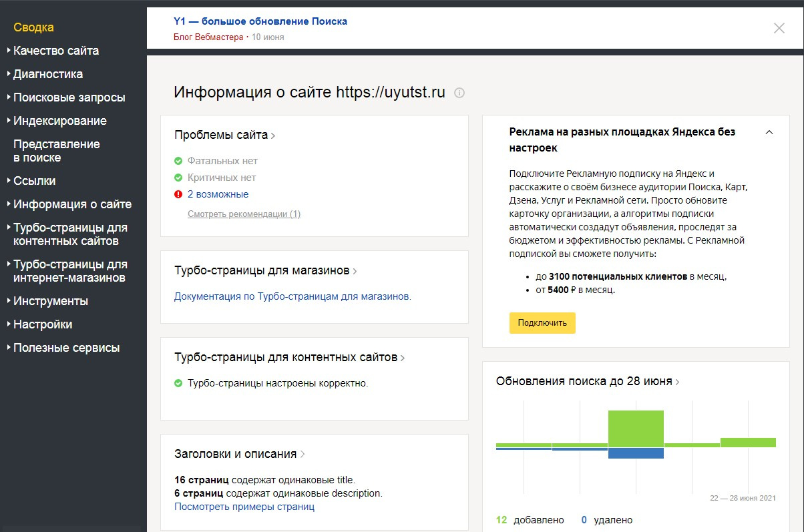The width and height of the screenshot is (804, 532).
Task: Click green check icon beside Турбо-страницы настроены корректно
Action: click(178, 383)
